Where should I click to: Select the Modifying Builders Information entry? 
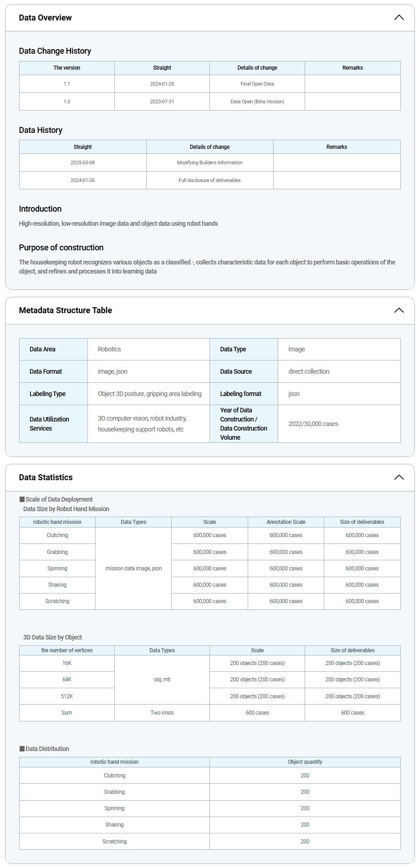pyautogui.click(x=209, y=162)
